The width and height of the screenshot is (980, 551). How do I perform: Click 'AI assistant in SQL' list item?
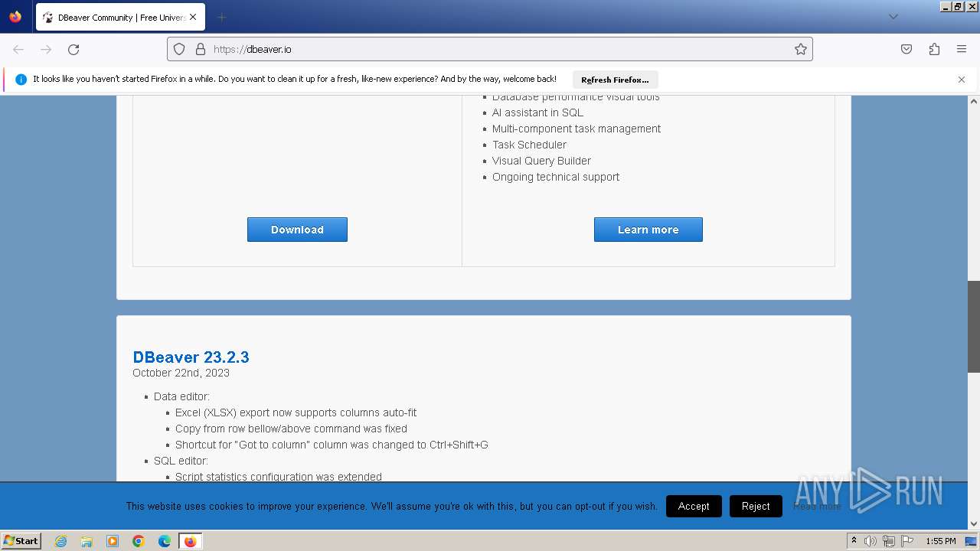tap(537, 112)
